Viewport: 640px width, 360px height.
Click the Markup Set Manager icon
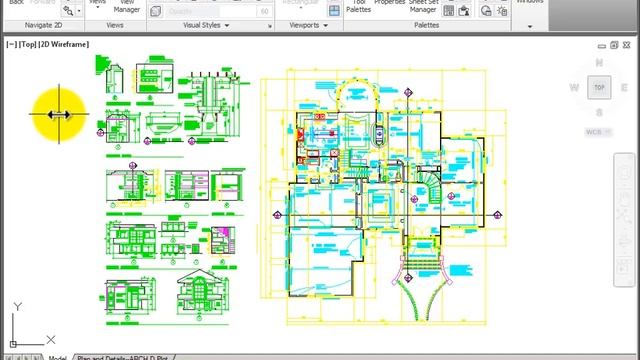click(464, 11)
